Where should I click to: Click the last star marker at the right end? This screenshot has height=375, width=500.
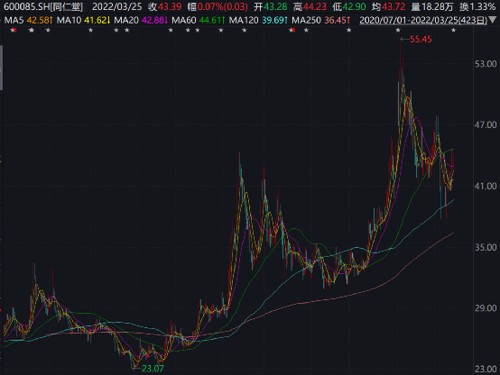pos(453,30)
